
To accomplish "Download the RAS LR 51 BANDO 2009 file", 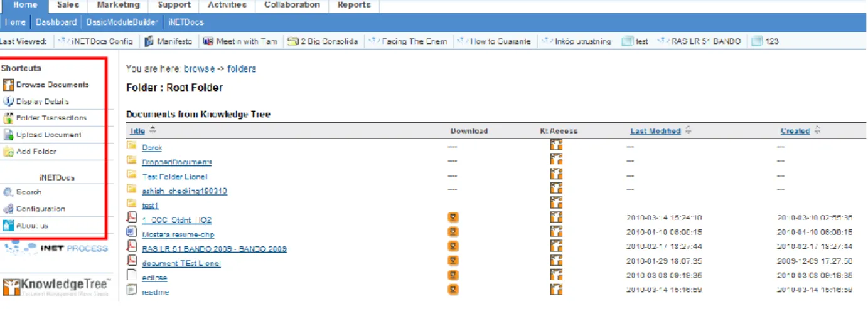I will point(453,246).
